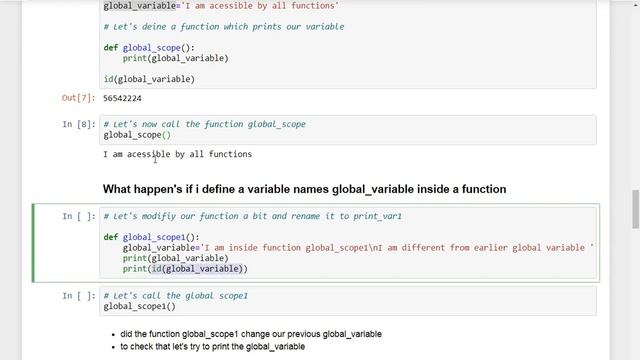Click the code cell containing global_scope1() call

click(x=348, y=301)
